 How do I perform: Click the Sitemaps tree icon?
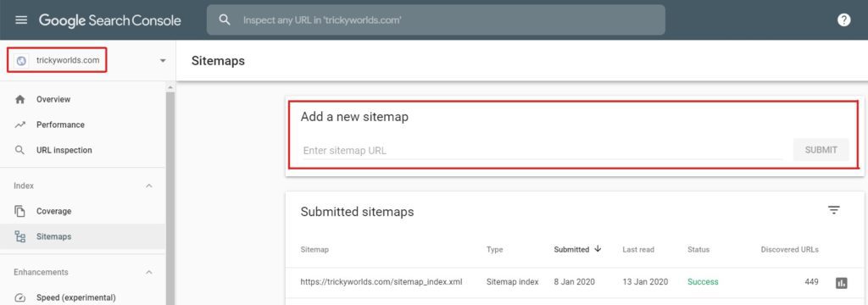click(x=20, y=237)
